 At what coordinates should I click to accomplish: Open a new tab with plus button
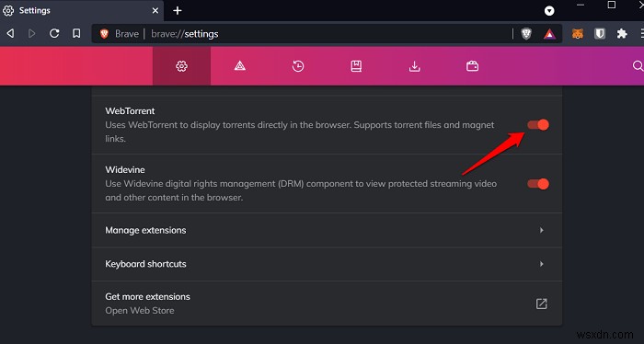tap(178, 11)
